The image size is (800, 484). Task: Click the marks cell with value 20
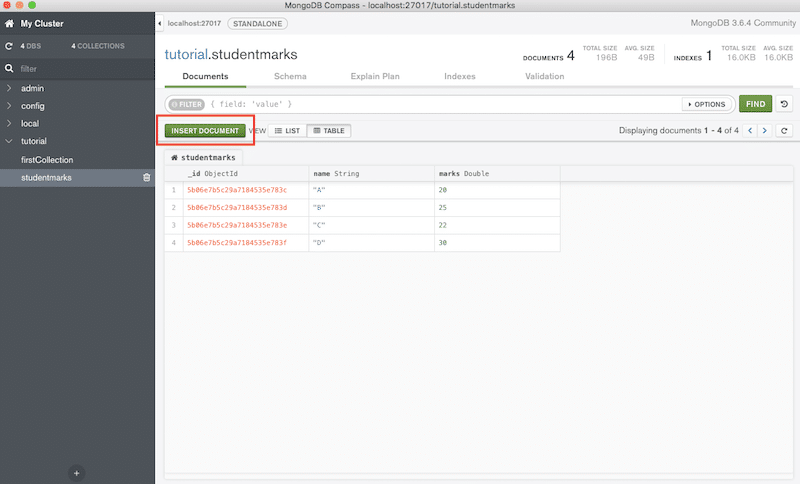[x=497, y=190]
